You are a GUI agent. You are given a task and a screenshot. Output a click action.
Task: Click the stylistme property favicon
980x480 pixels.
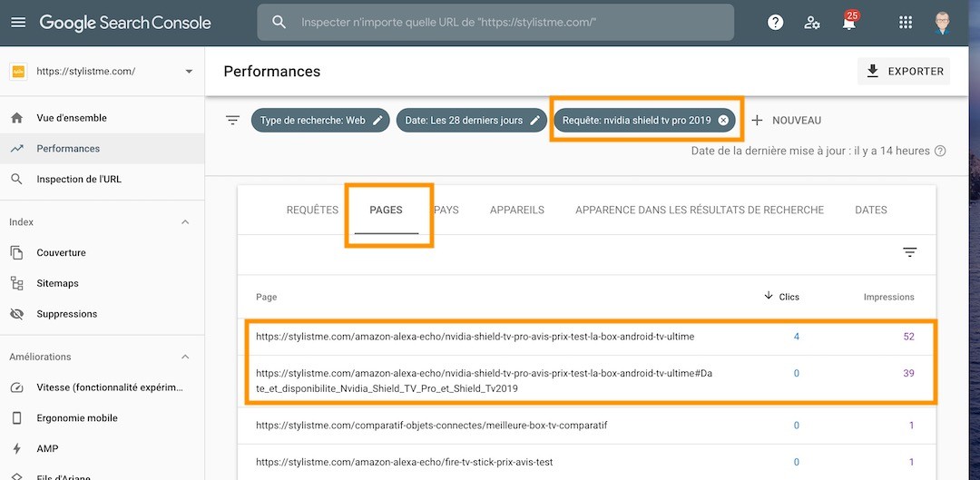click(x=18, y=72)
